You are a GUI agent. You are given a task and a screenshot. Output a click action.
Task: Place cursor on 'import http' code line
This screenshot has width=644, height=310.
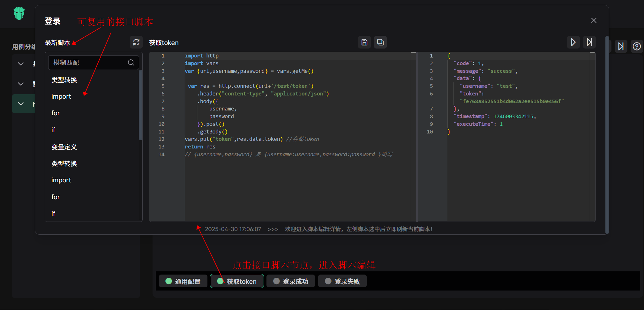pyautogui.click(x=202, y=56)
